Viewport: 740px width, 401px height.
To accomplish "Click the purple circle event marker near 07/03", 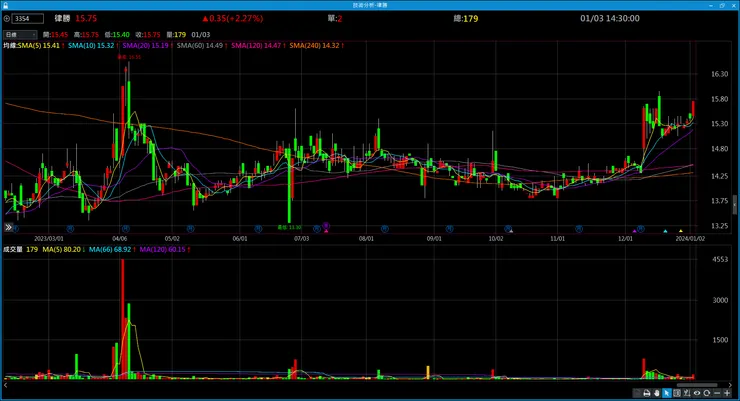I will click(326, 226).
